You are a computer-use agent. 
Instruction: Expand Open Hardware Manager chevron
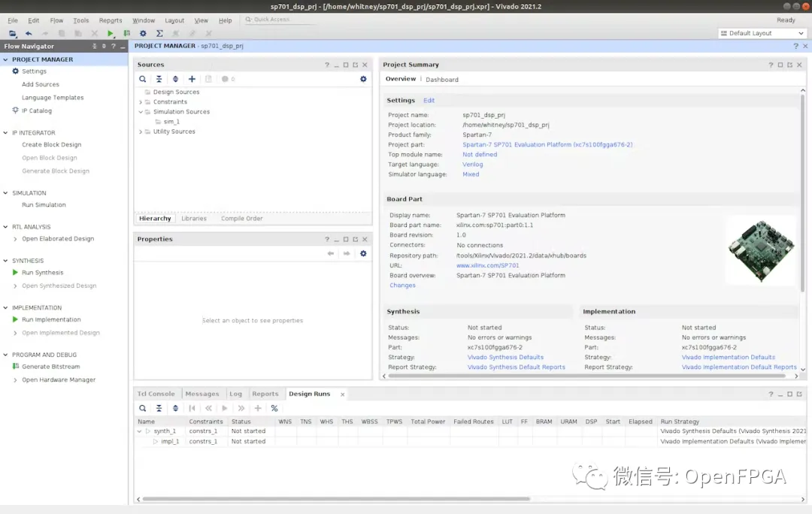click(x=15, y=379)
